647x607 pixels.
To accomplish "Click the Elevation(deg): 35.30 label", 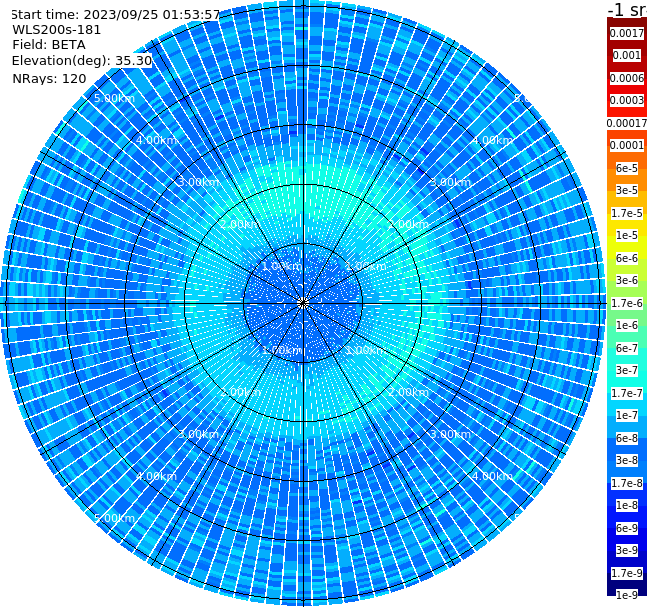I will click(x=82, y=61).
